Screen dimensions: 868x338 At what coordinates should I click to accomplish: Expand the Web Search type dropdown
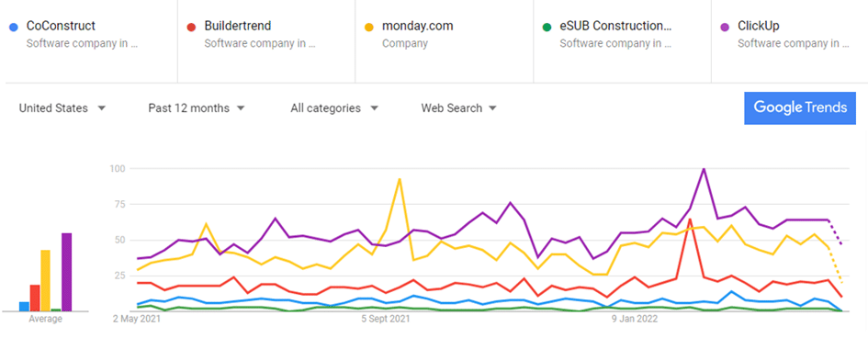[x=458, y=108]
